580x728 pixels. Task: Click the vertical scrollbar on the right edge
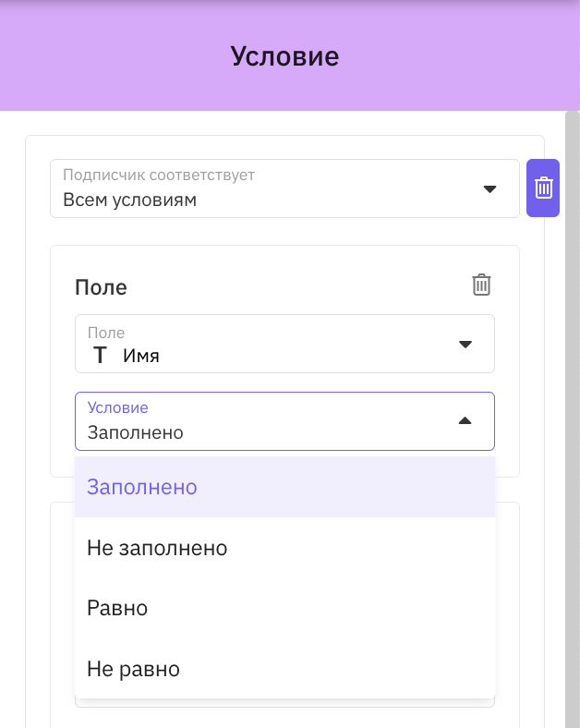click(573, 419)
